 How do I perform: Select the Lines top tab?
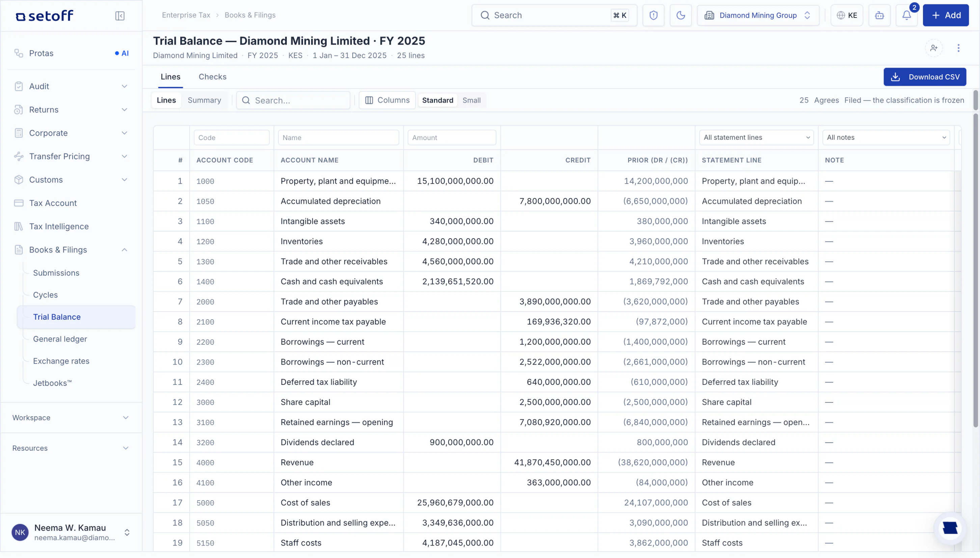[170, 77]
